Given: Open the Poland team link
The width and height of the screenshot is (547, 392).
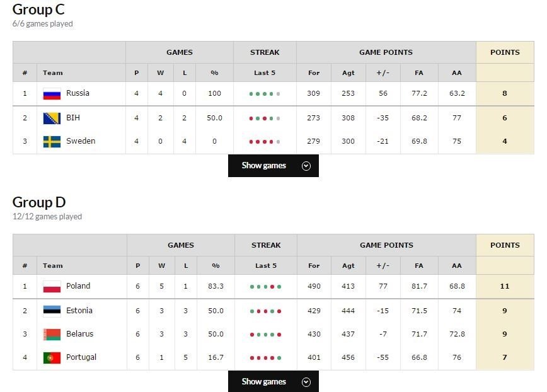Looking at the screenshot, I should point(78,286).
